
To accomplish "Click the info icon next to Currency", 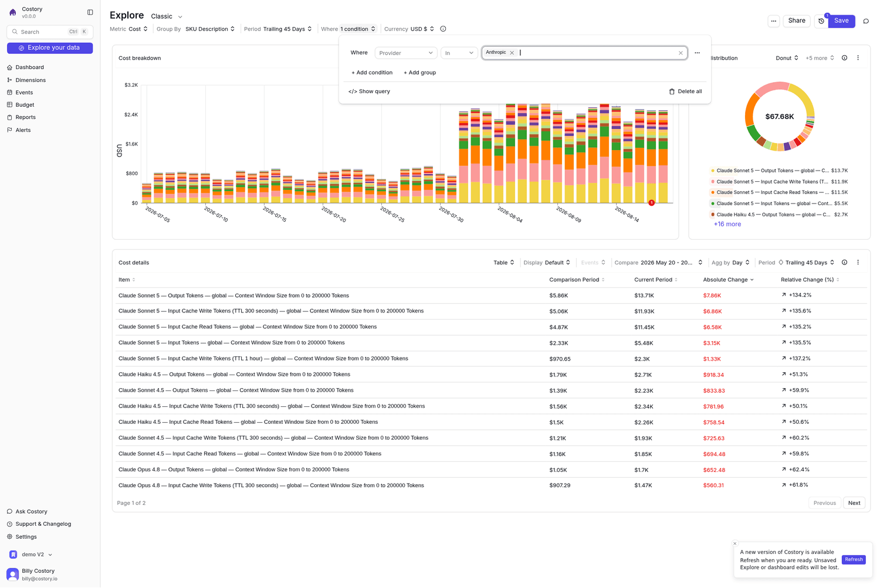I will tap(443, 29).
